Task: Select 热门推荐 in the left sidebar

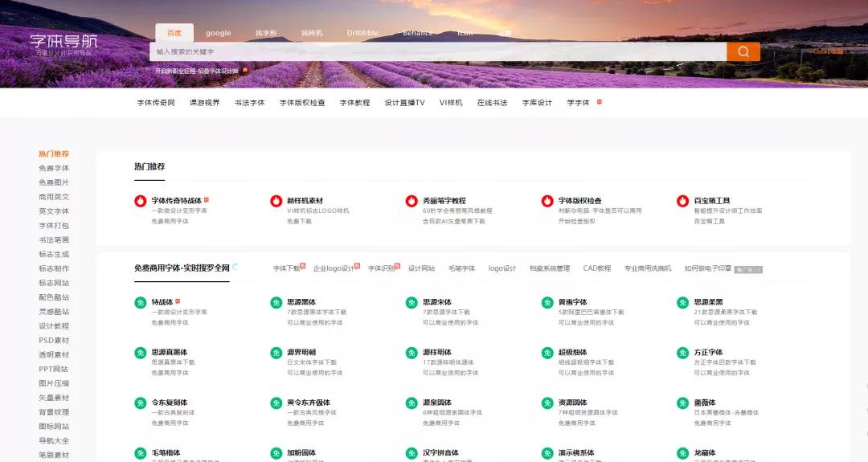Action: [x=54, y=153]
